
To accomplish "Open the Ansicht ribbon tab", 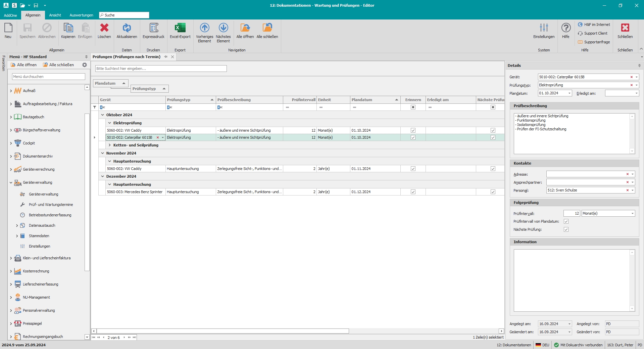I will (x=55, y=15).
